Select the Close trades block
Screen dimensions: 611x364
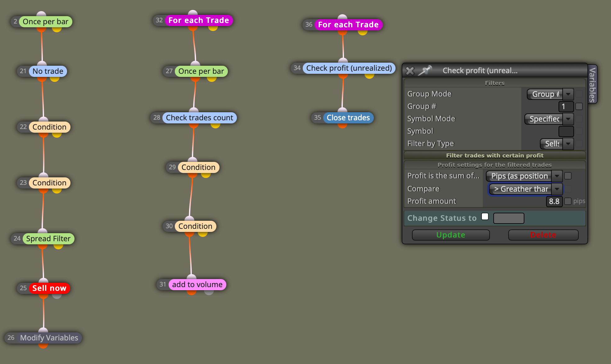click(x=348, y=118)
